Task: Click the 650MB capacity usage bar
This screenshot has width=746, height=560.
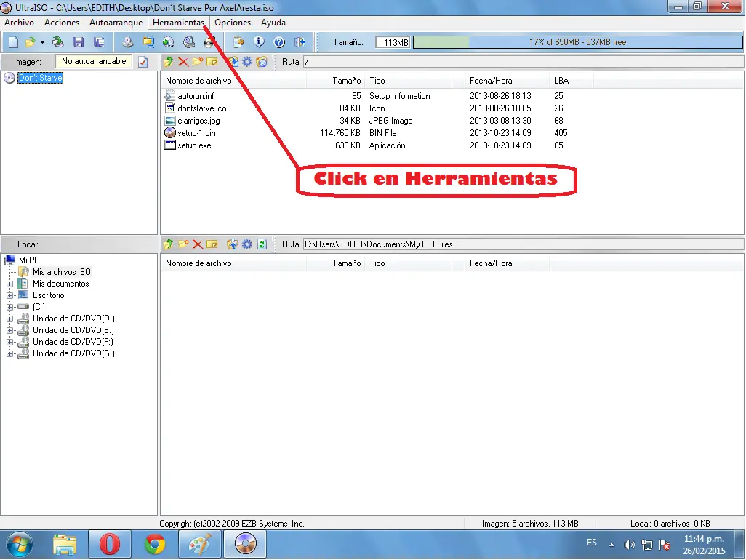Action: (577, 42)
